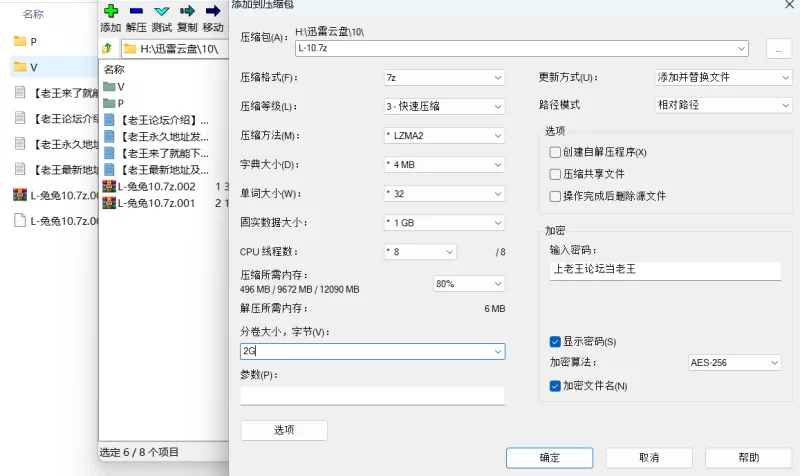The image size is (800, 476).
Task: Click the 参数 input field
Action: (x=372, y=395)
